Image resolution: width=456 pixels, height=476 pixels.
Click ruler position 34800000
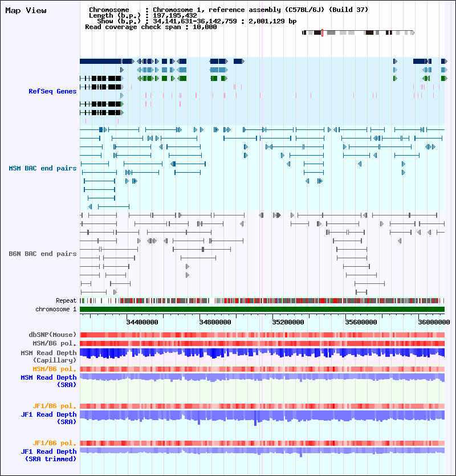tap(215, 322)
